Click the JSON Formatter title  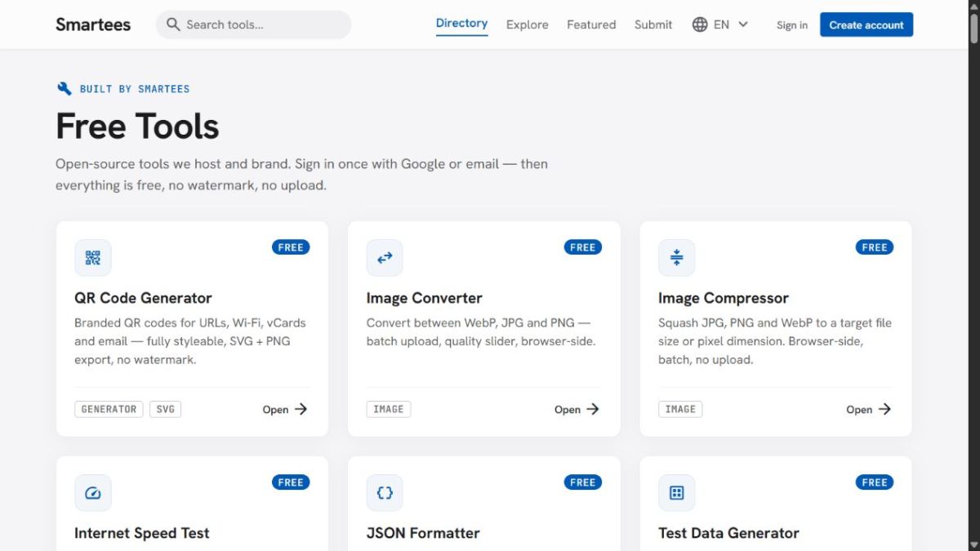coord(423,533)
